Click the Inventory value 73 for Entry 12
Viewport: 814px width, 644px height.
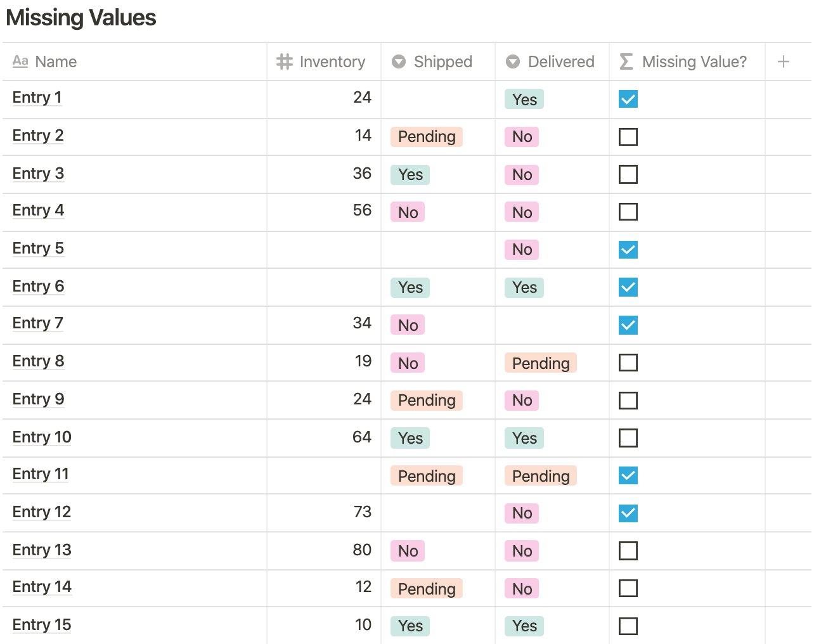click(x=362, y=512)
